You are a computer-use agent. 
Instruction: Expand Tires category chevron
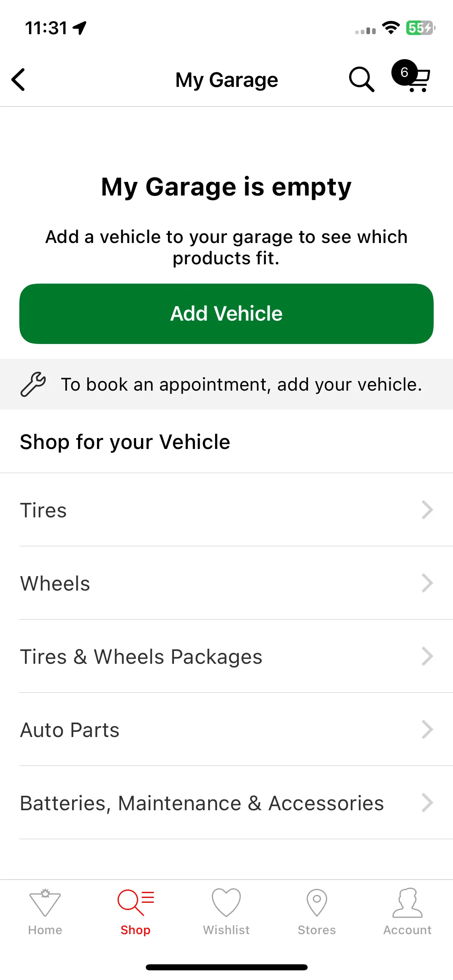click(x=427, y=510)
